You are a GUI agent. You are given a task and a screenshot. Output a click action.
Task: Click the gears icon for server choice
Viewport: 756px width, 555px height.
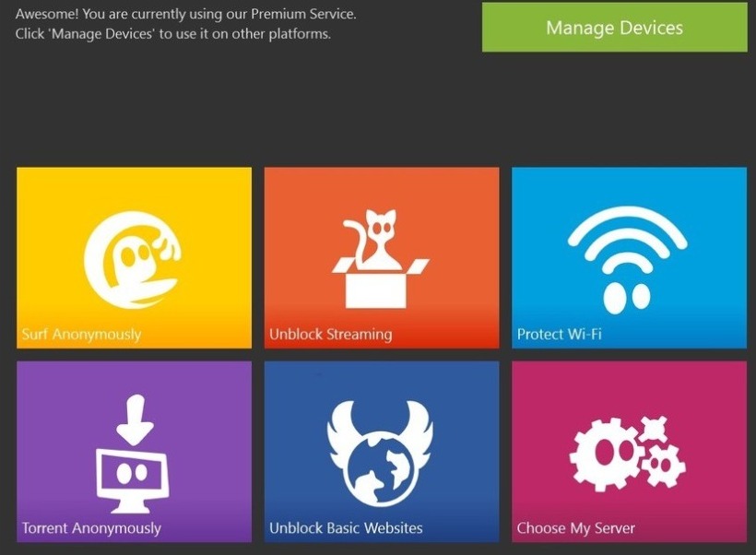pyautogui.click(x=628, y=452)
